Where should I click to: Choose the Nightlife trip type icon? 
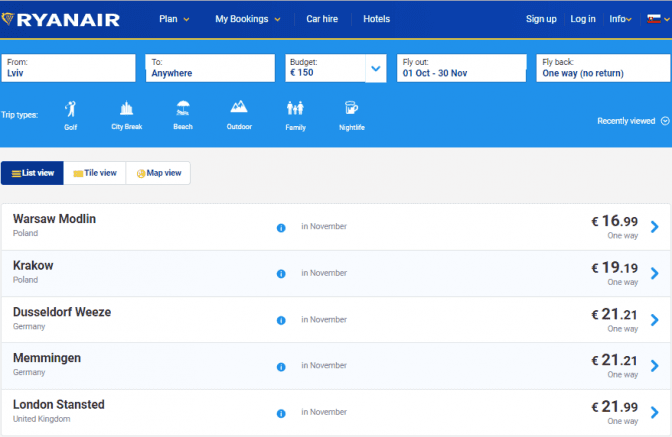[x=351, y=108]
